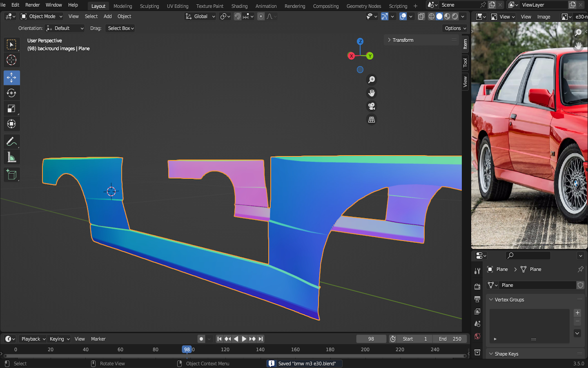The height and width of the screenshot is (368, 588).
Task: Open the Tool properties tab icon
Action: (x=477, y=271)
